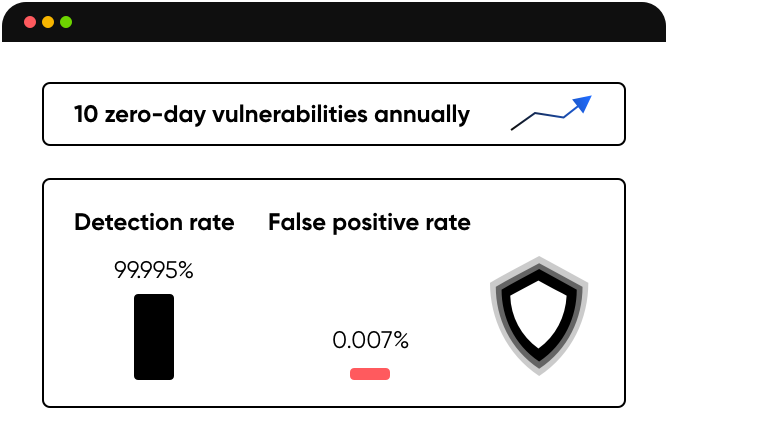
Task: Click the number 10 in the headline
Action: [86, 114]
